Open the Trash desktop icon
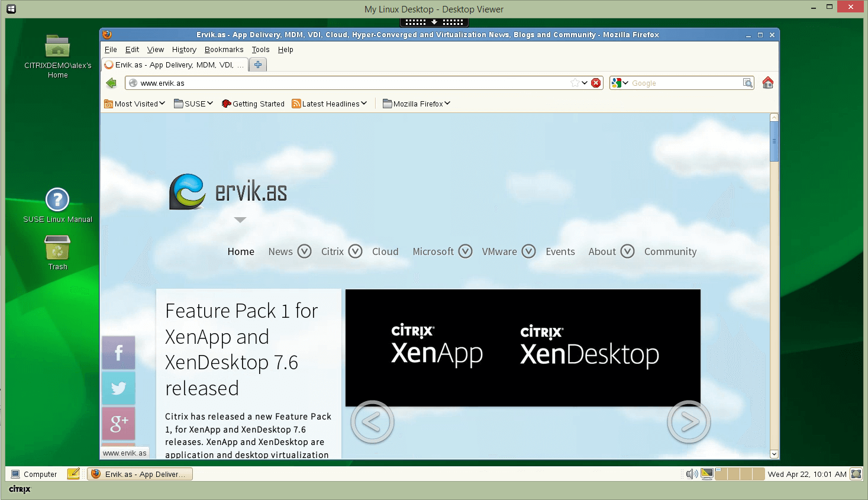This screenshot has width=868, height=500. click(58, 253)
